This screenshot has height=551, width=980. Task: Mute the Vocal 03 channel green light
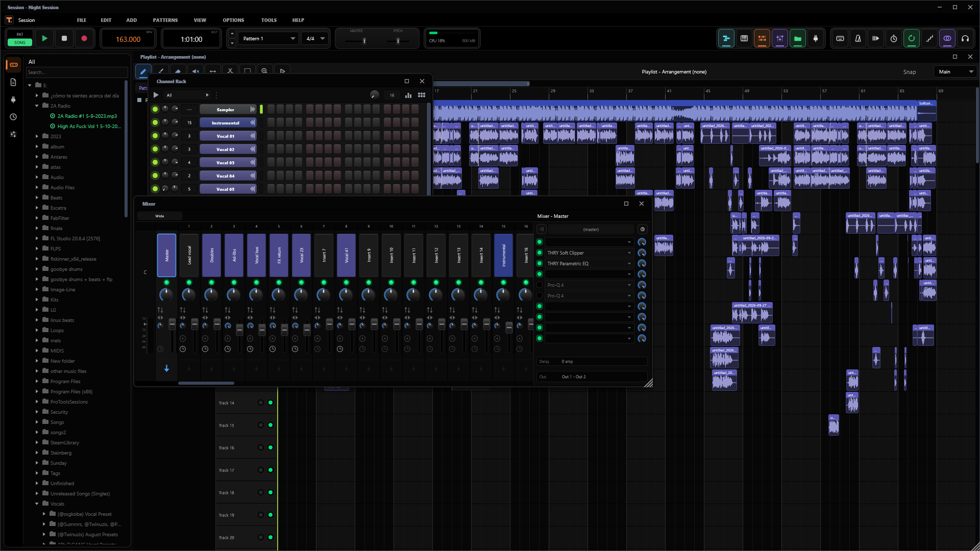point(155,162)
